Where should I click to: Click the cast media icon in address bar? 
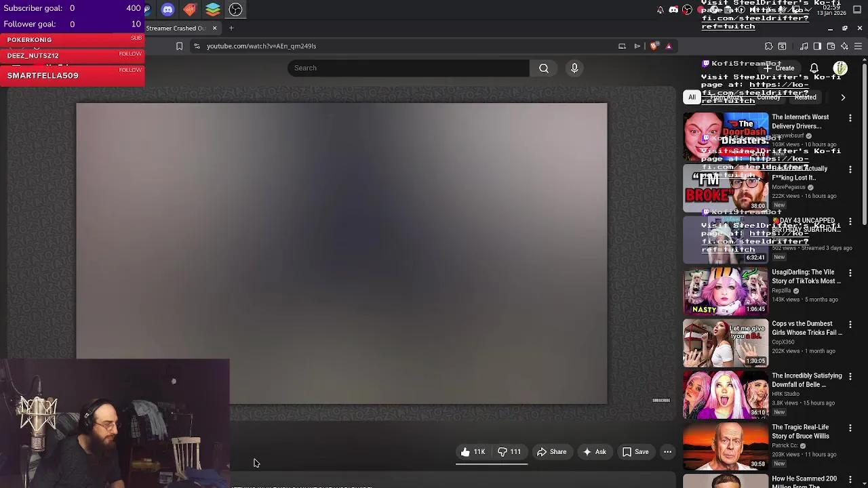tap(622, 46)
